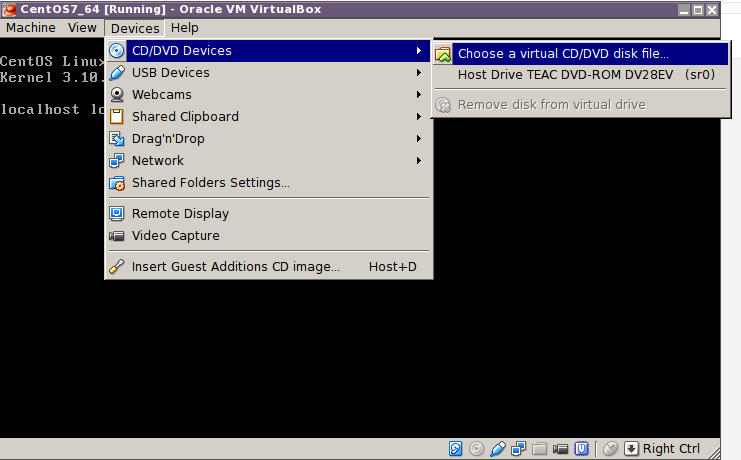This screenshot has width=741, height=460.
Task: Click the Shared Clipboard icon
Action: pyautogui.click(x=116, y=117)
